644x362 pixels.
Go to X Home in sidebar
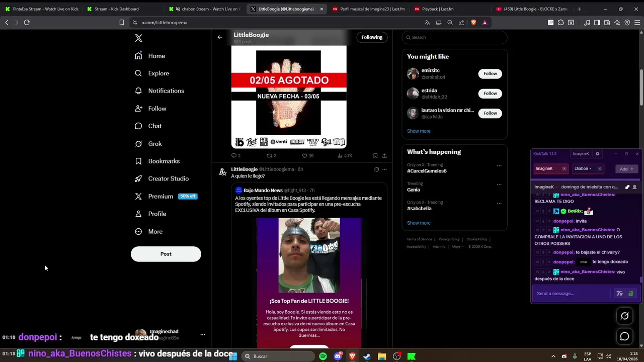coord(150,56)
